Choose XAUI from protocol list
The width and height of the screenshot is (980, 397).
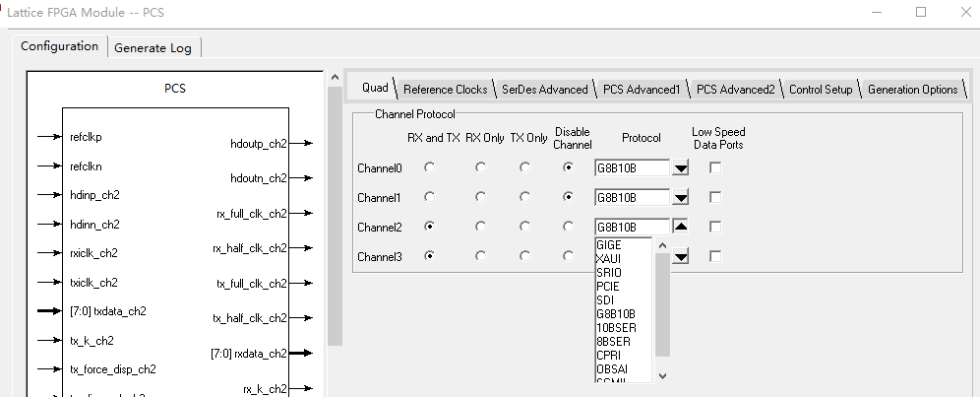pyautogui.click(x=624, y=259)
